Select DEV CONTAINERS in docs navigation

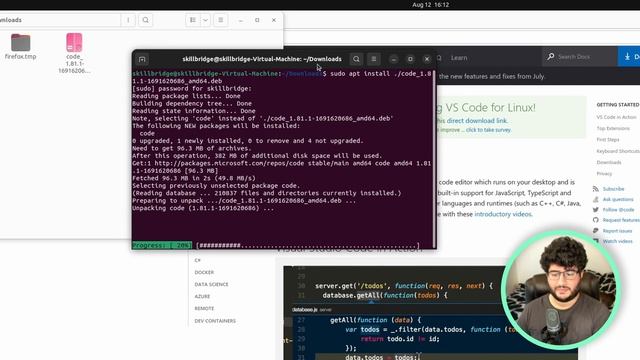coord(215,321)
